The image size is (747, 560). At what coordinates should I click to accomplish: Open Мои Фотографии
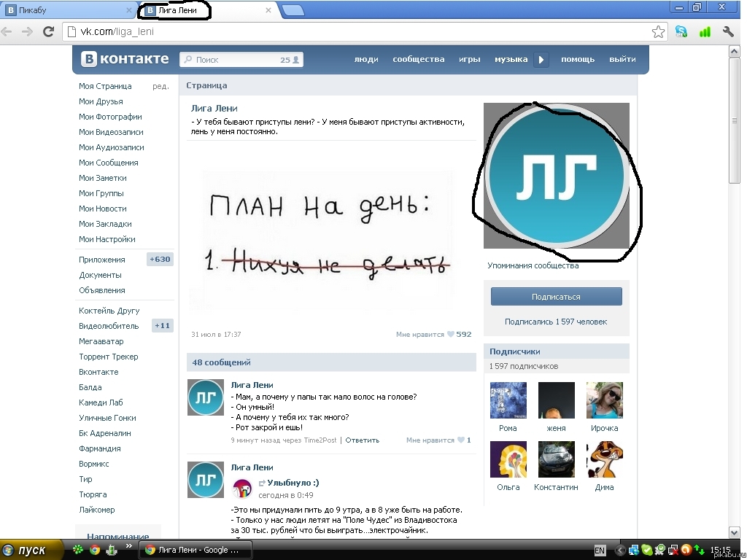[111, 117]
